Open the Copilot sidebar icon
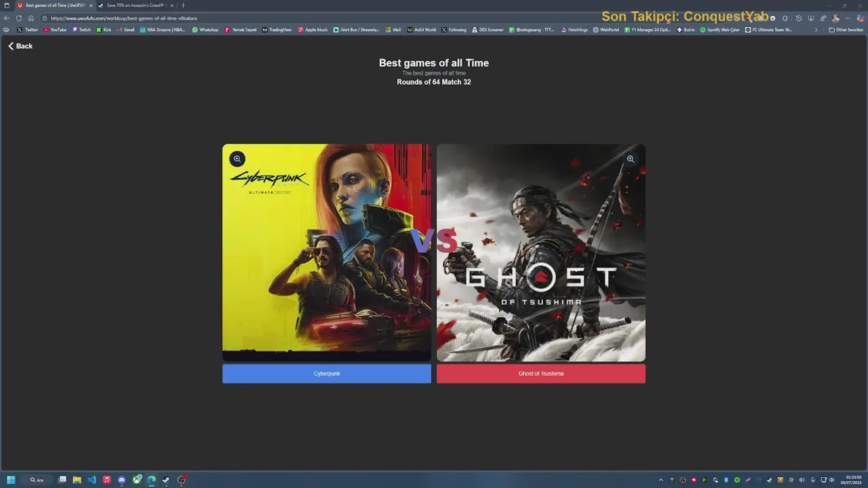Image resolution: width=868 pixels, height=488 pixels. click(861, 18)
